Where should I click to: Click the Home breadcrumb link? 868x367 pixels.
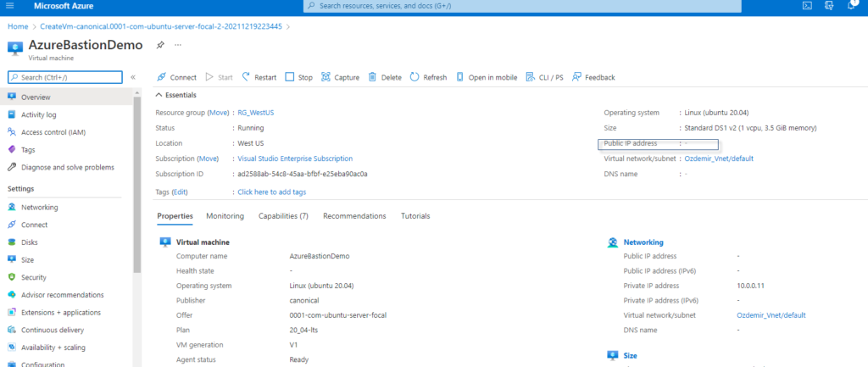pyautogui.click(x=18, y=26)
